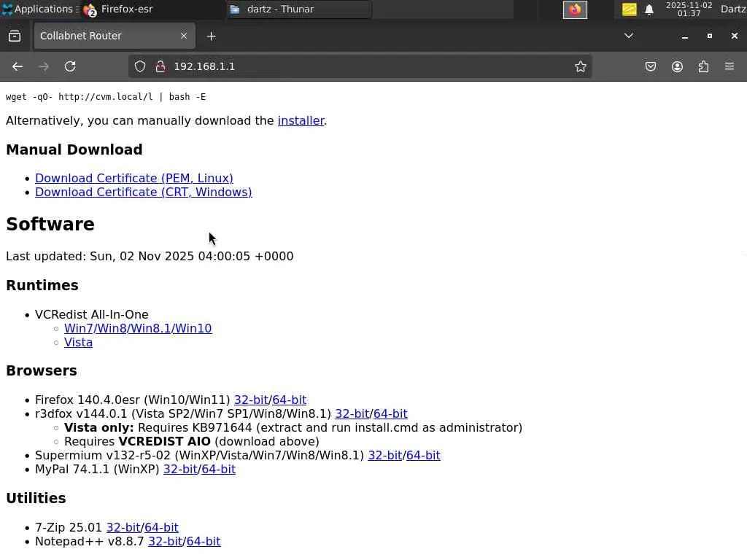Open VCRedist Win7/Win8/Win8.1/Win10 link

pos(138,329)
